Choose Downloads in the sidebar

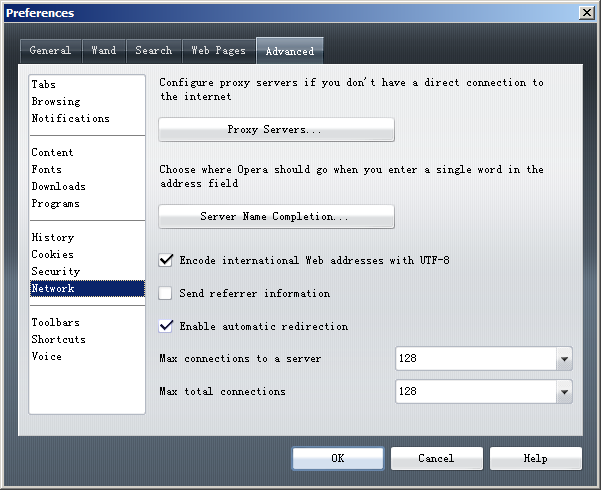87,186
